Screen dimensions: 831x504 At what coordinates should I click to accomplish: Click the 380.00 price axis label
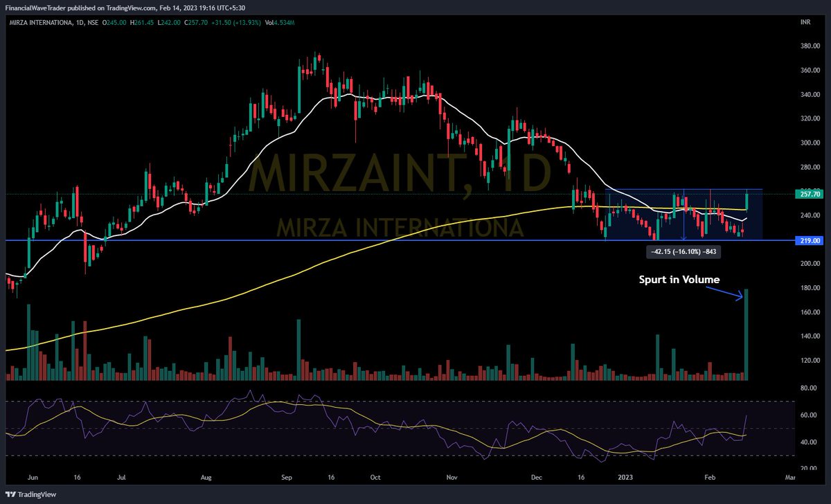coord(811,46)
